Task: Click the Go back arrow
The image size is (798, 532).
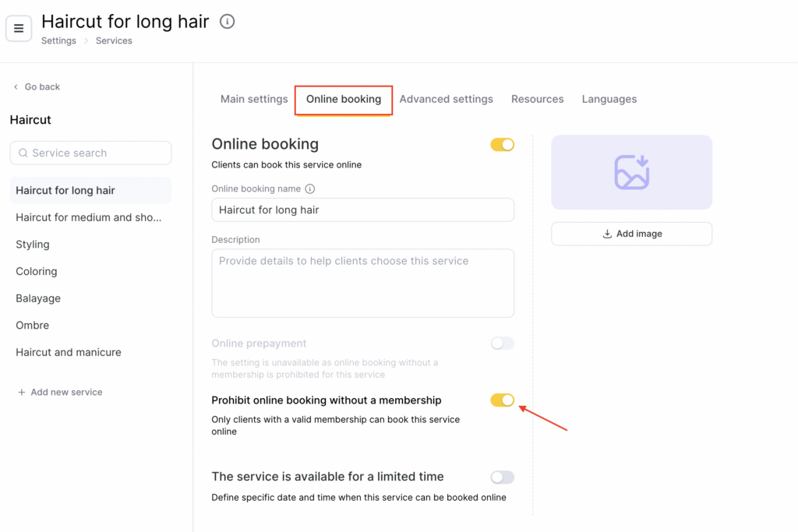Action: tap(16, 87)
